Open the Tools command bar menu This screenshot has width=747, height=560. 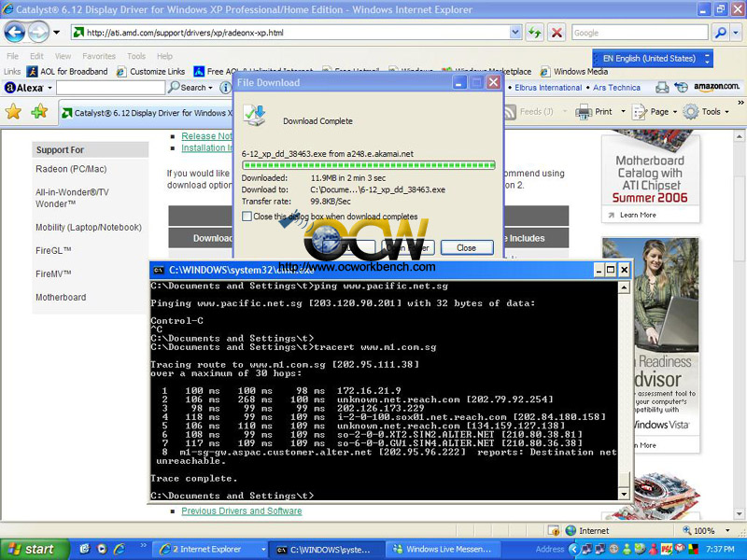coord(706,112)
